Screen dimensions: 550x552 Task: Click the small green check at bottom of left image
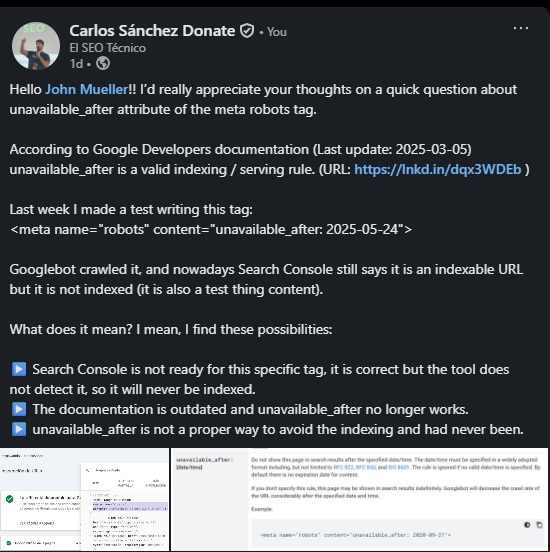point(9,543)
